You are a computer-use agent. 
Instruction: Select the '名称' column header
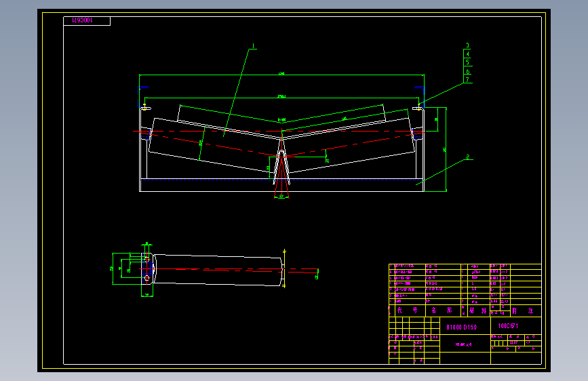(442, 310)
